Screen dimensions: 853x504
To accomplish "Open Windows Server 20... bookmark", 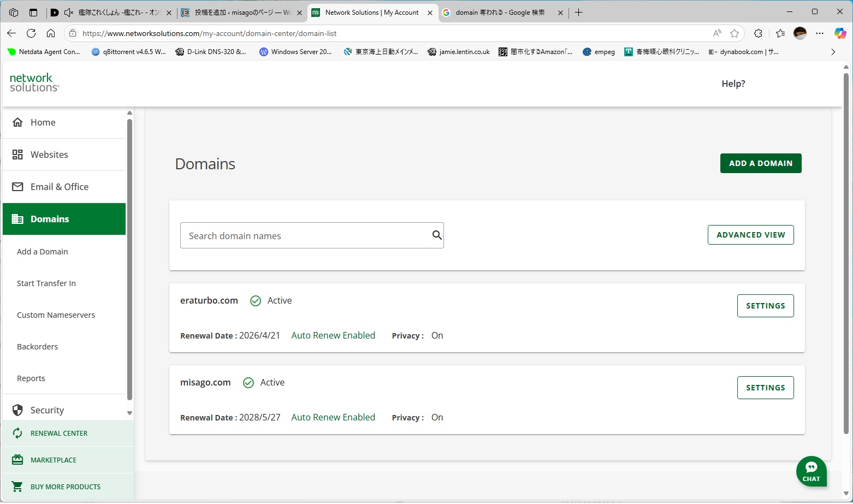I will point(295,52).
